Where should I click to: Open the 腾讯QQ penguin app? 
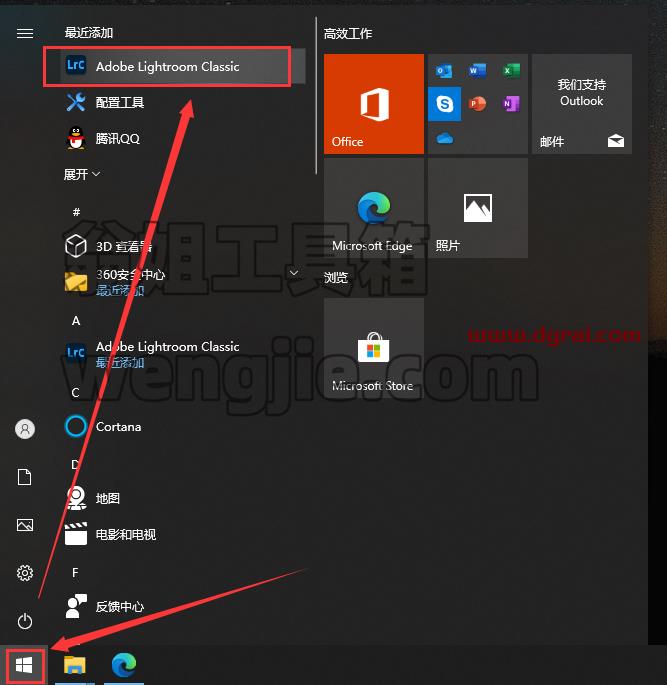(175, 138)
